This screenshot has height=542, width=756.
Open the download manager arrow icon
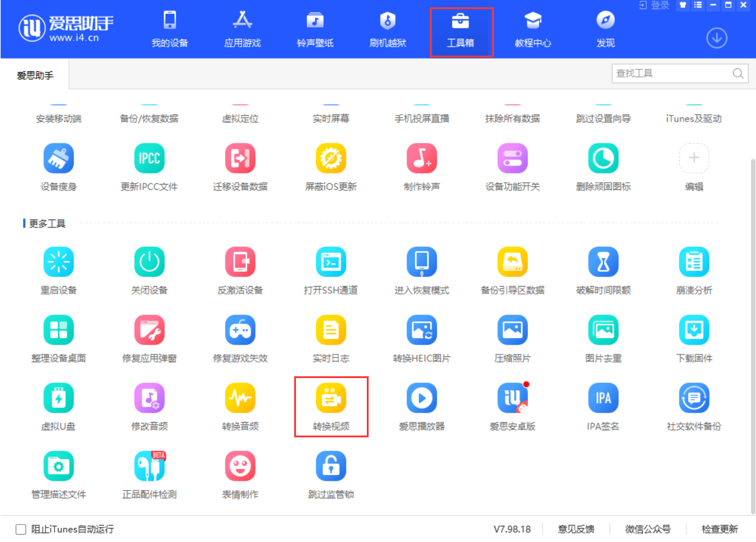pos(717,38)
